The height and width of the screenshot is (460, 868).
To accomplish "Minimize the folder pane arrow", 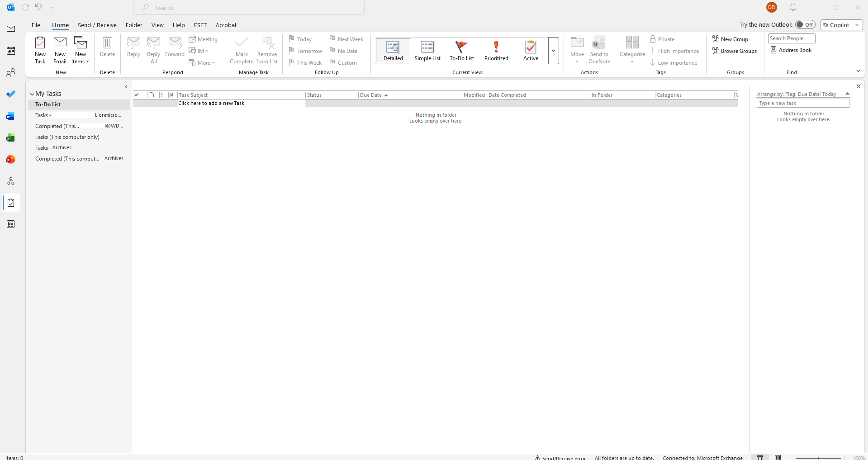I will 126,86.
